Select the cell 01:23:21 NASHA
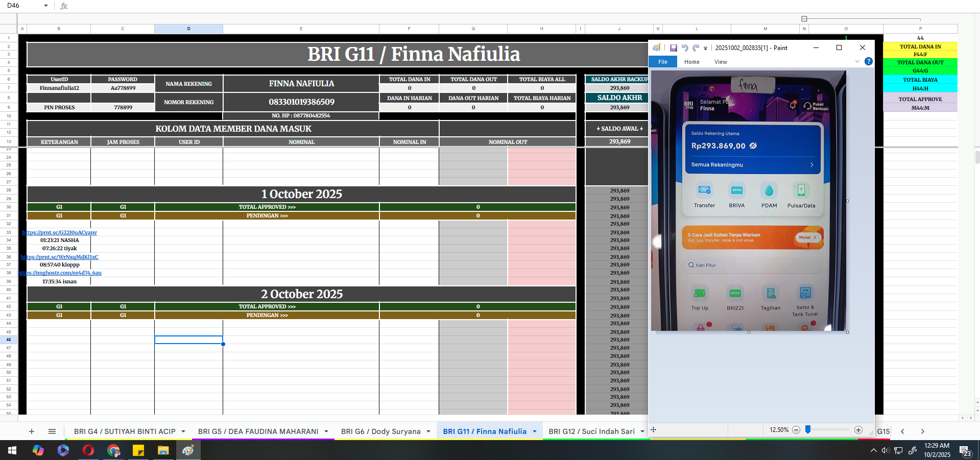Image resolution: width=980 pixels, height=460 pixels. pyautogui.click(x=59, y=240)
